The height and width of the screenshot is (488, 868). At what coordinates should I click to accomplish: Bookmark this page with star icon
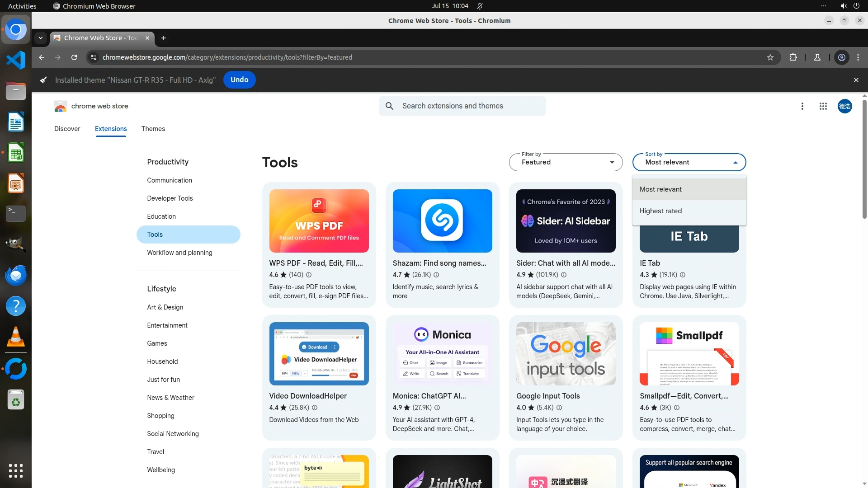[770, 57]
